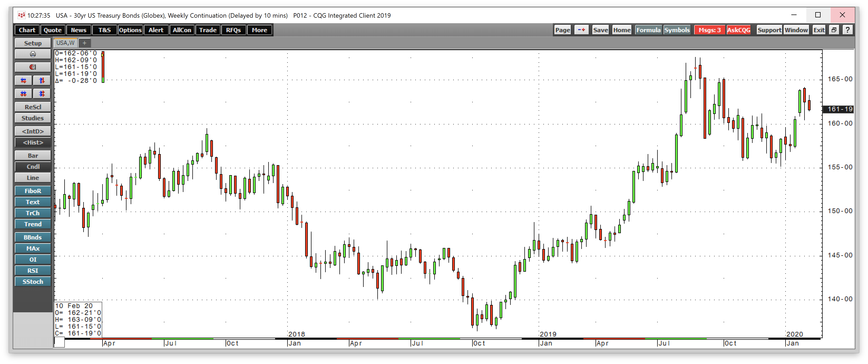
Task: Click the ReScl rescale button
Action: click(x=33, y=107)
